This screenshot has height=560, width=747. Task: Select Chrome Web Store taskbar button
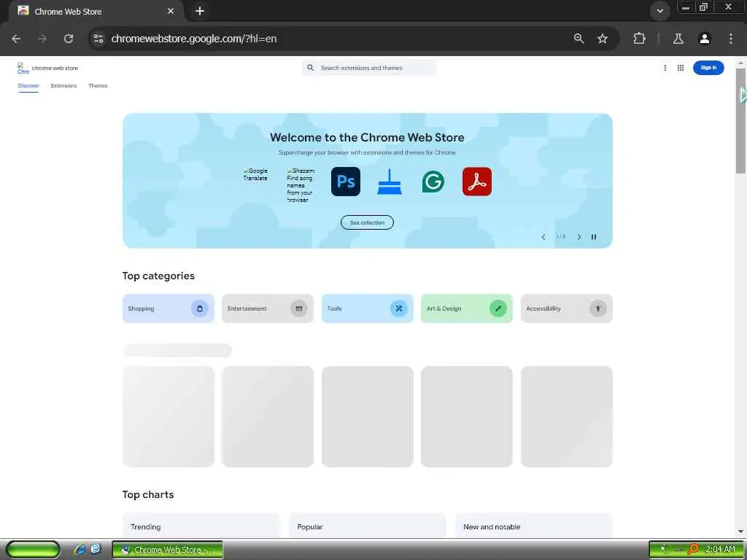click(168, 550)
